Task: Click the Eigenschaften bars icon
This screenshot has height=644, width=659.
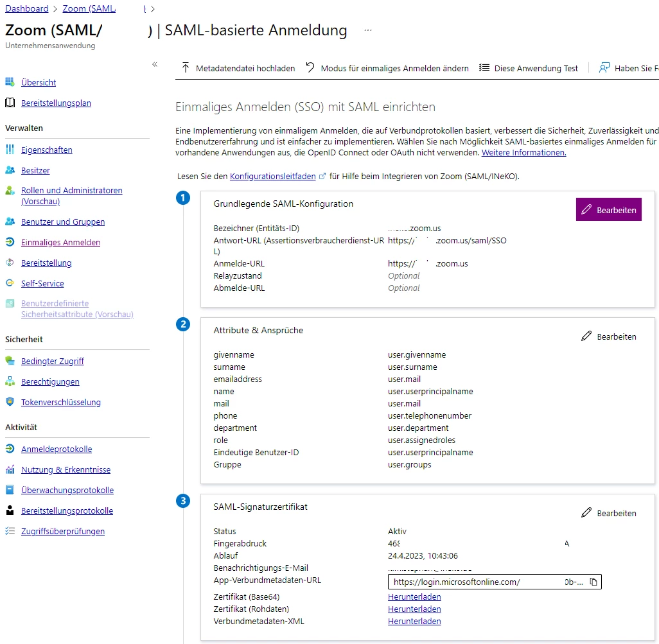Action: pos(10,149)
